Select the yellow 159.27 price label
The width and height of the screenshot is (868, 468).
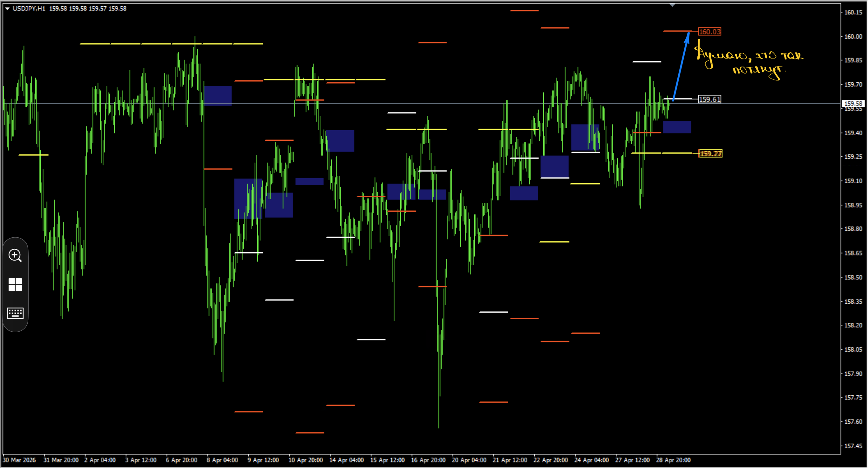[710, 154]
